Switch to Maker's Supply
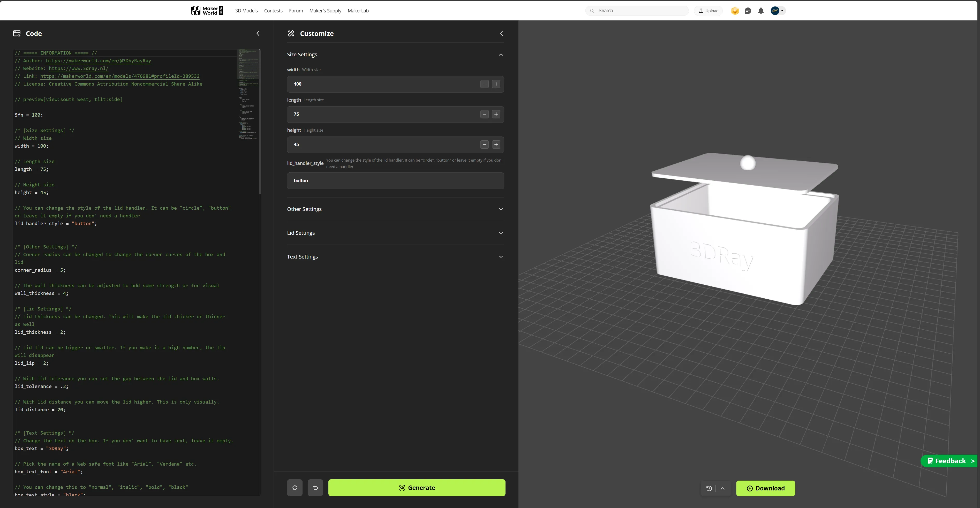Image resolution: width=980 pixels, height=508 pixels. coord(325,11)
